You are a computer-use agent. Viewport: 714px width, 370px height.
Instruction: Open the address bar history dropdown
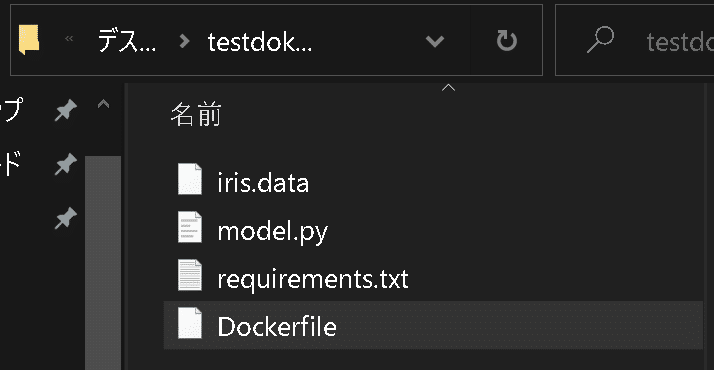click(434, 41)
